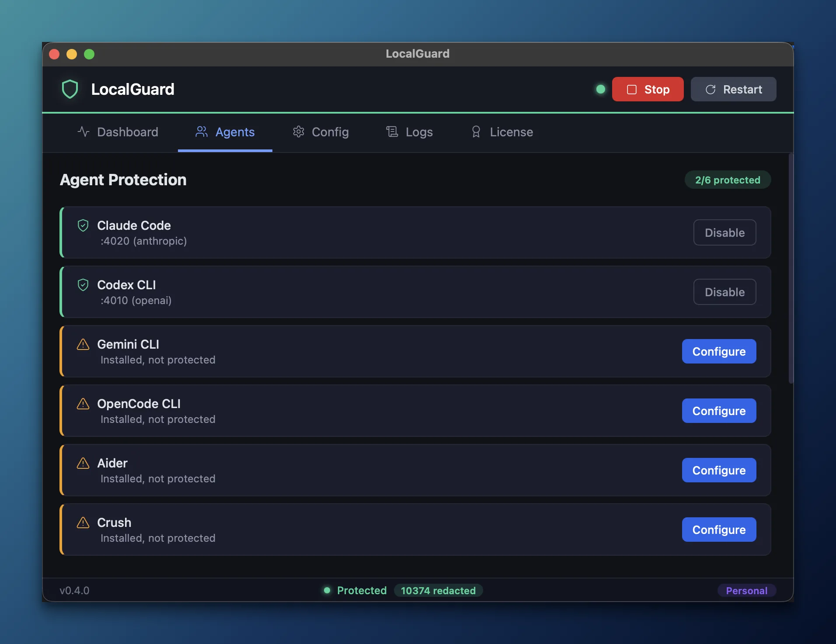The width and height of the screenshot is (836, 644).
Task: Click the green running status indicator dot
Action: pyautogui.click(x=601, y=89)
